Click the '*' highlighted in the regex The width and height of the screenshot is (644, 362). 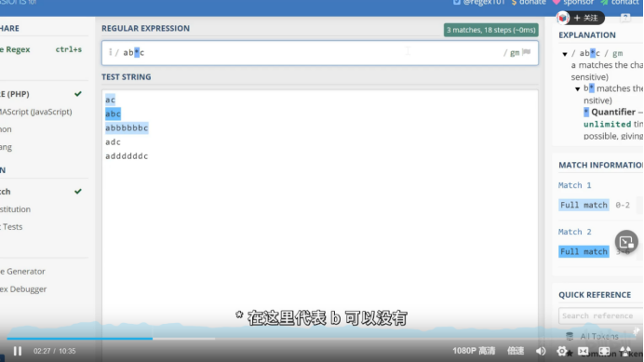pos(137,52)
